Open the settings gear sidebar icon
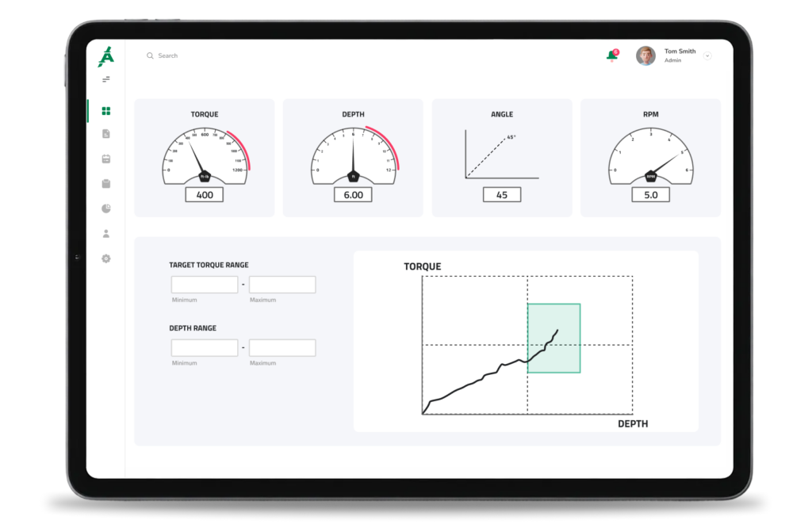Screen dimensions: 812x528 pyautogui.click(x=106, y=258)
